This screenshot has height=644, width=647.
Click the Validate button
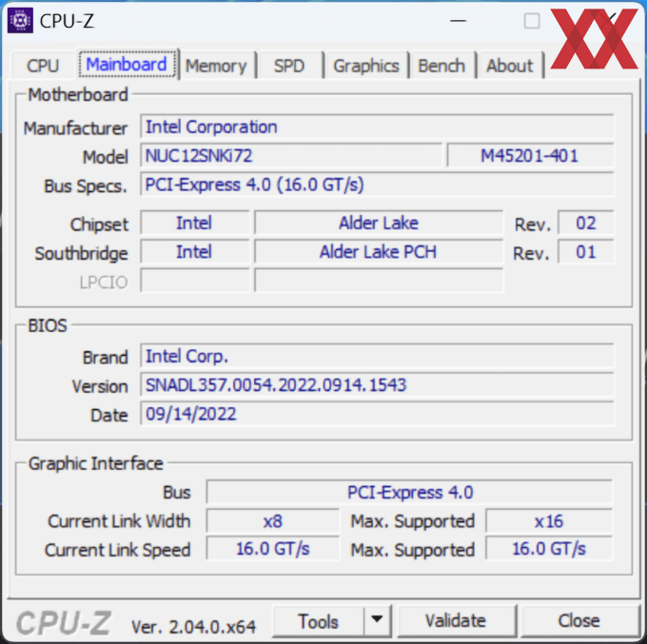[x=456, y=621]
